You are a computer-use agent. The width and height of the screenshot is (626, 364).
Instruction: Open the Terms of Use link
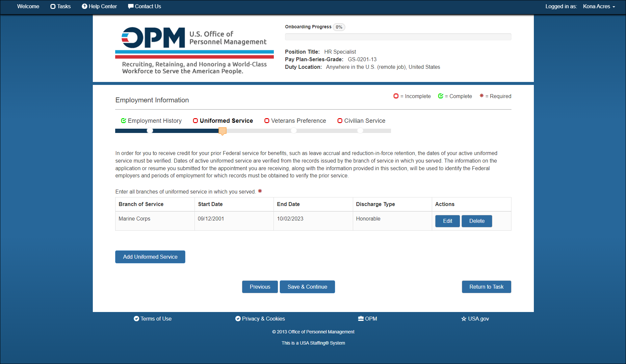pyautogui.click(x=153, y=319)
